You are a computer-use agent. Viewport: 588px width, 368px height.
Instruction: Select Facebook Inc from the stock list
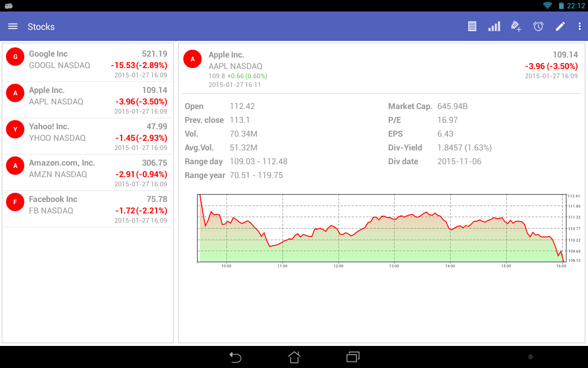[87, 209]
